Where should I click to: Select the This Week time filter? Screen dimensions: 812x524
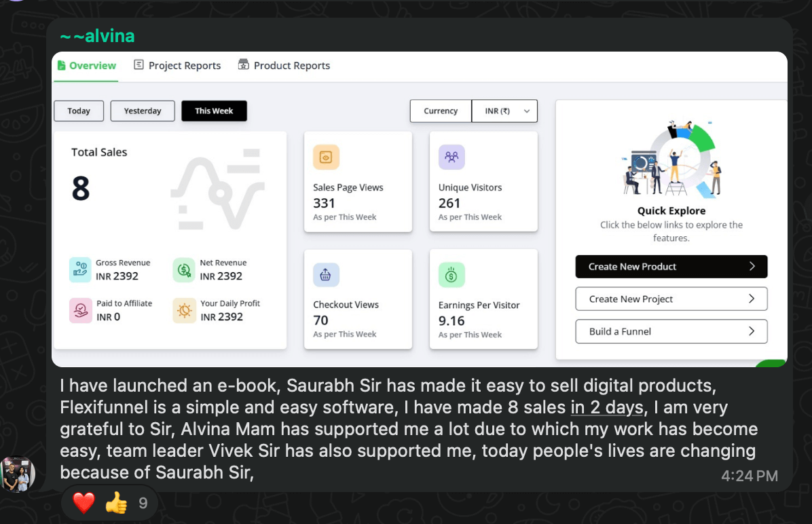214,111
